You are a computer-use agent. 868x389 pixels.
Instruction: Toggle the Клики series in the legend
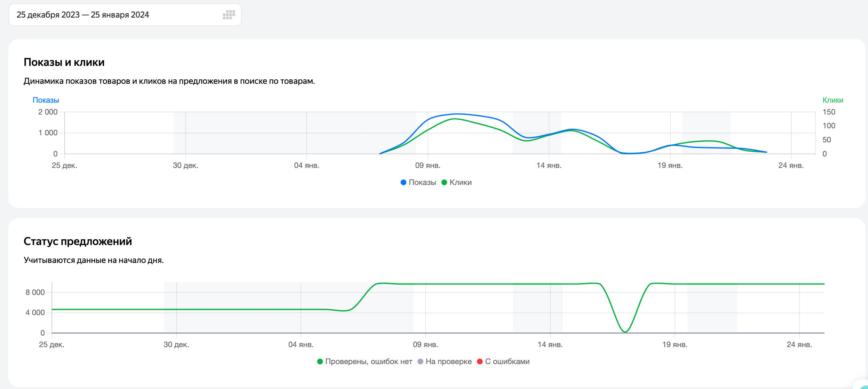pyautogui.click(x=457, y=182)
